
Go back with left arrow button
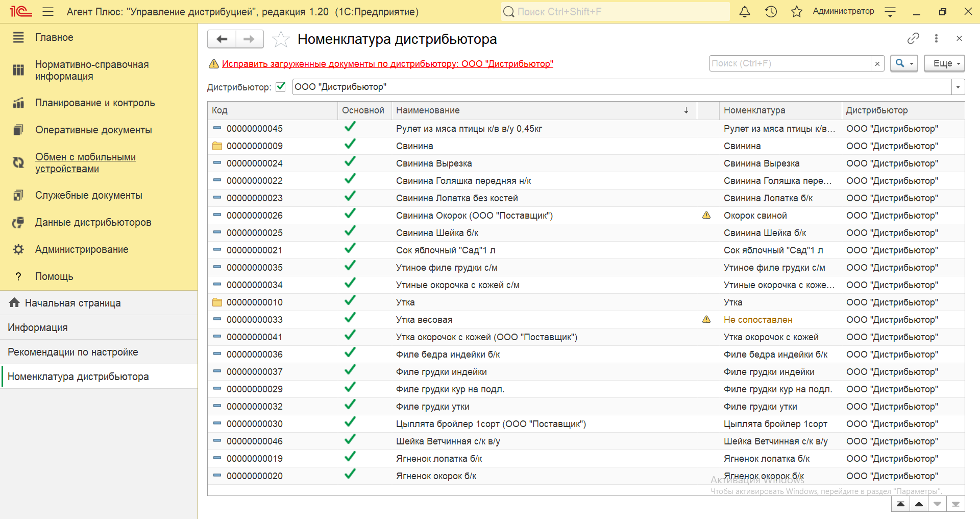pos(222,39)
